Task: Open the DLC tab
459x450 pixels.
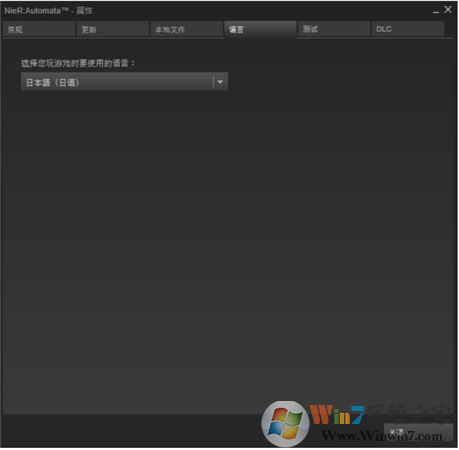Action: point(408,29)
